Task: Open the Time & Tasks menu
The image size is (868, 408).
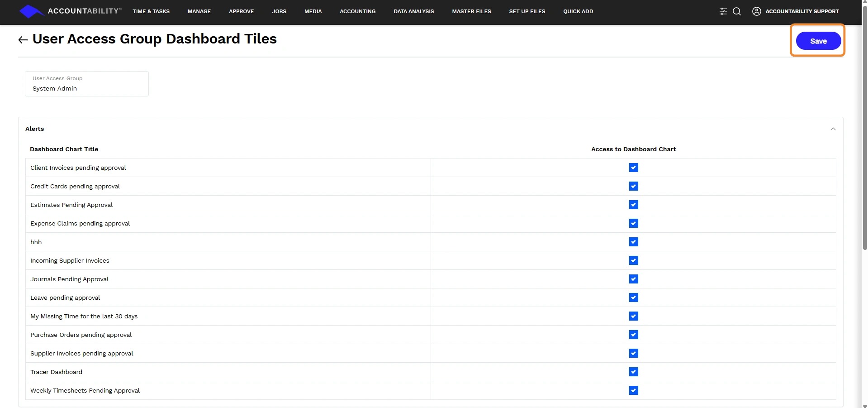Action: coord(151,11)
